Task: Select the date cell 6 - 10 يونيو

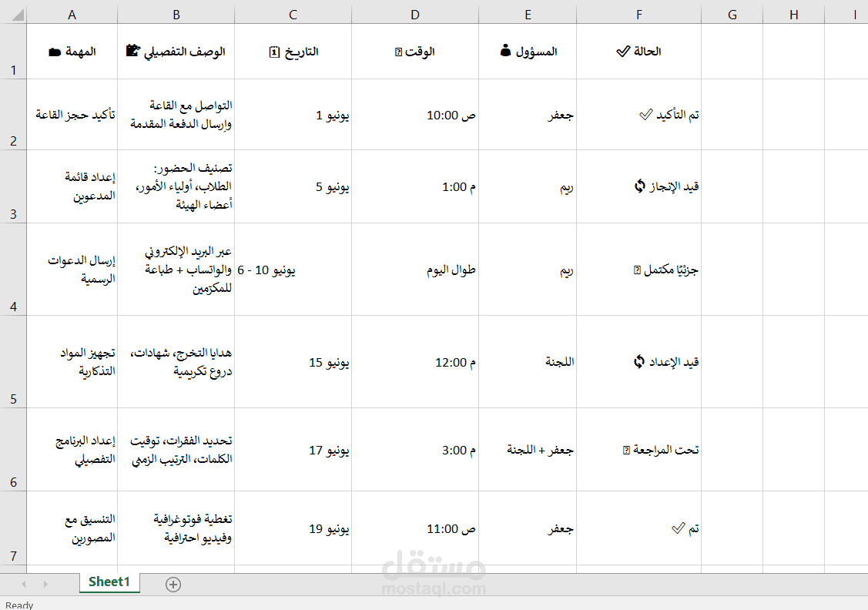Action: [293, 270]
